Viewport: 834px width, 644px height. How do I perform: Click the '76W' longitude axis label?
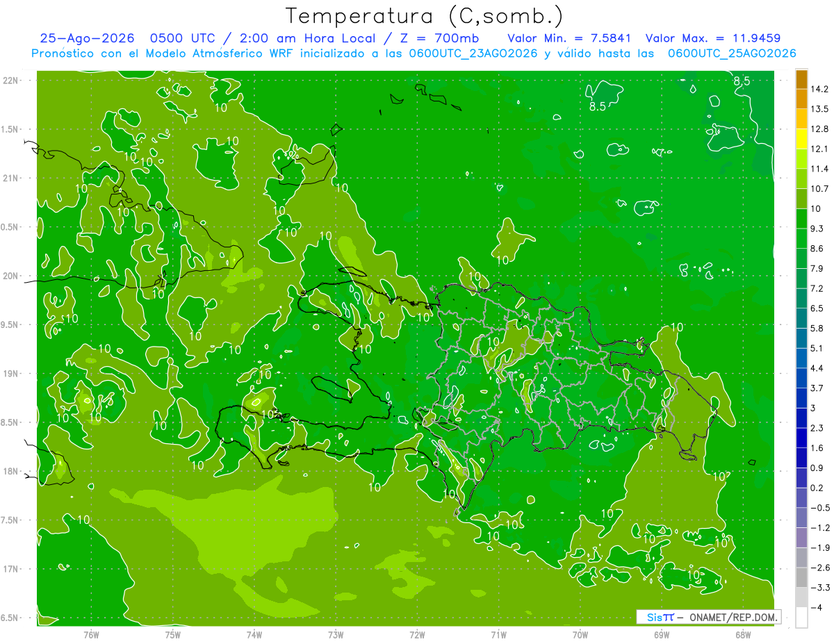click(91, 634)
